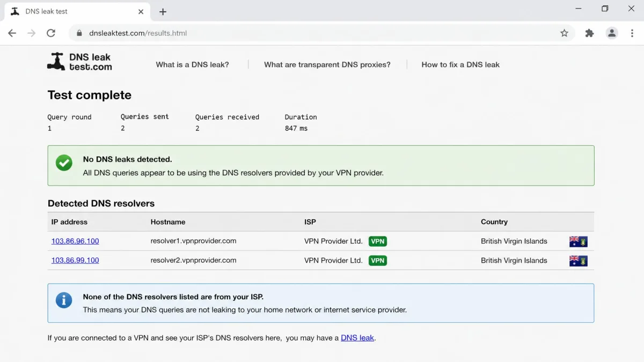The width and height of the screenshot is (644, 362).
Task: Click the 'Query round' label
Action: [x=70, y=117]
